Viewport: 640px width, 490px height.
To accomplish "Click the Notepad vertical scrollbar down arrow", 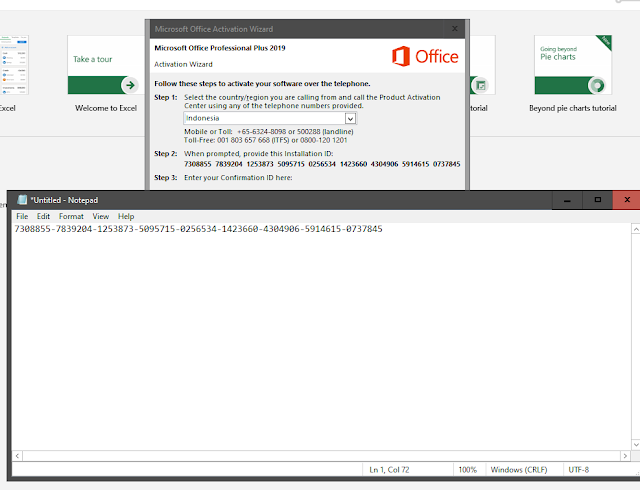I will tap(636, 444).
